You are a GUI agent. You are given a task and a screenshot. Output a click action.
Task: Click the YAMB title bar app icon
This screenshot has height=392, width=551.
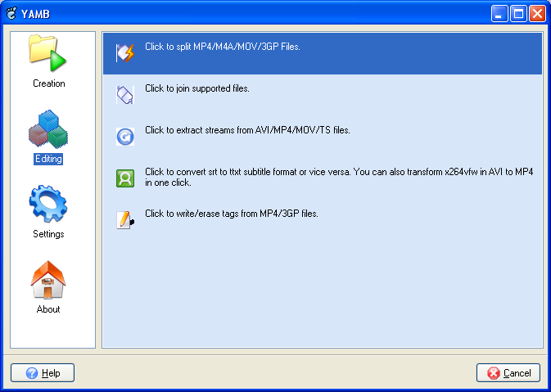pyautogui.click(x=11, y=13)
